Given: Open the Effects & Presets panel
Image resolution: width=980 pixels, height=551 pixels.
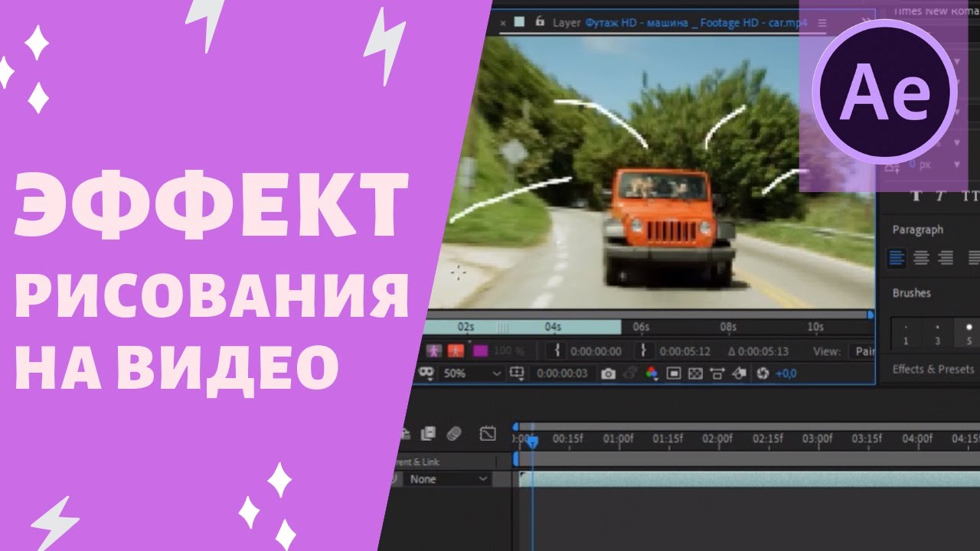Looking at the screenshot, I should click(933, 369).
